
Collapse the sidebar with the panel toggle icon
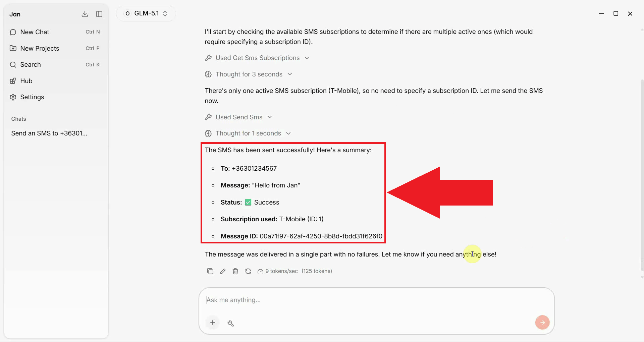[99, 14]
